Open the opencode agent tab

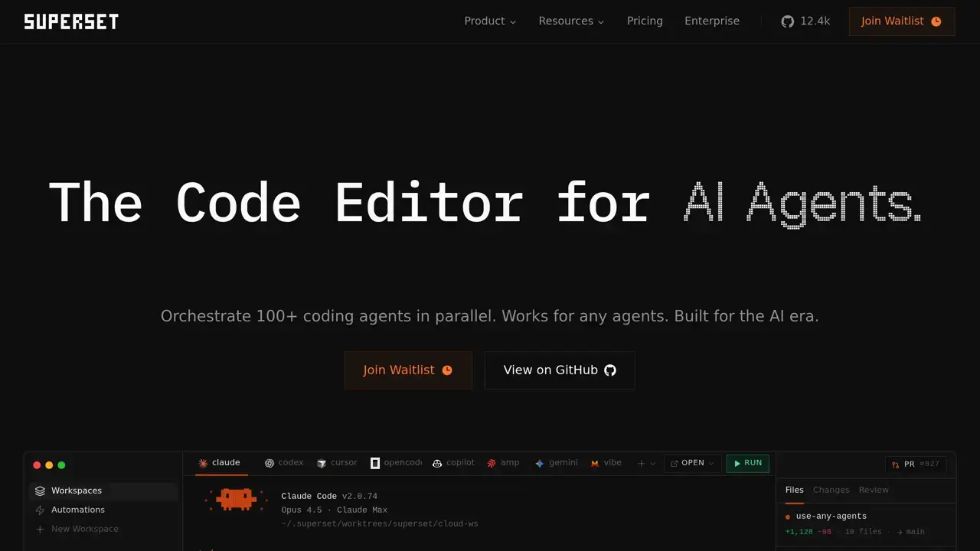click(396, 463)
